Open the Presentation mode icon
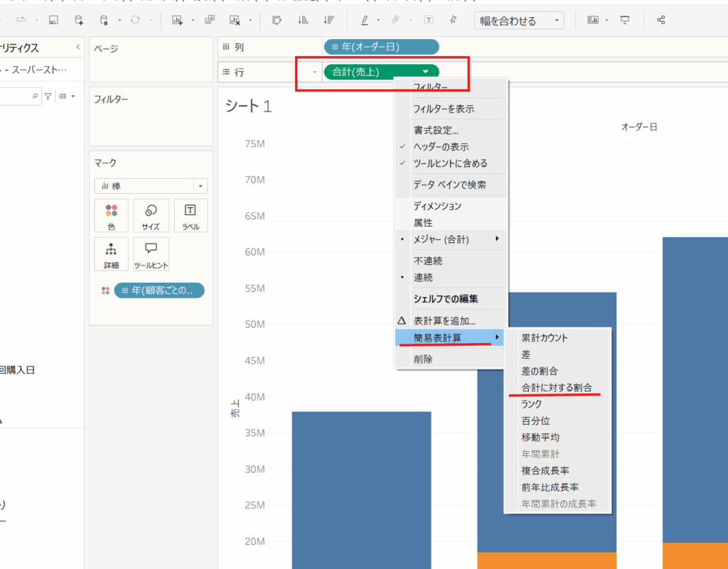Viewport: 728px width, 569px height. (x=625, y=20)
